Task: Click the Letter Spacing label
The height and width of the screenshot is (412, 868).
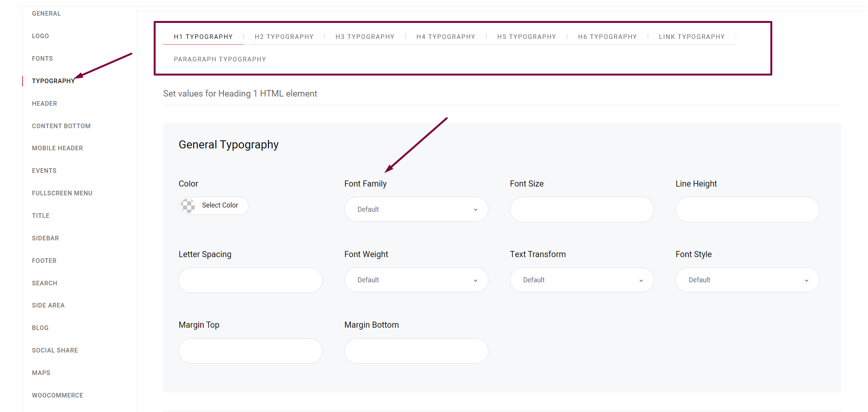Action: click(205, 254)
